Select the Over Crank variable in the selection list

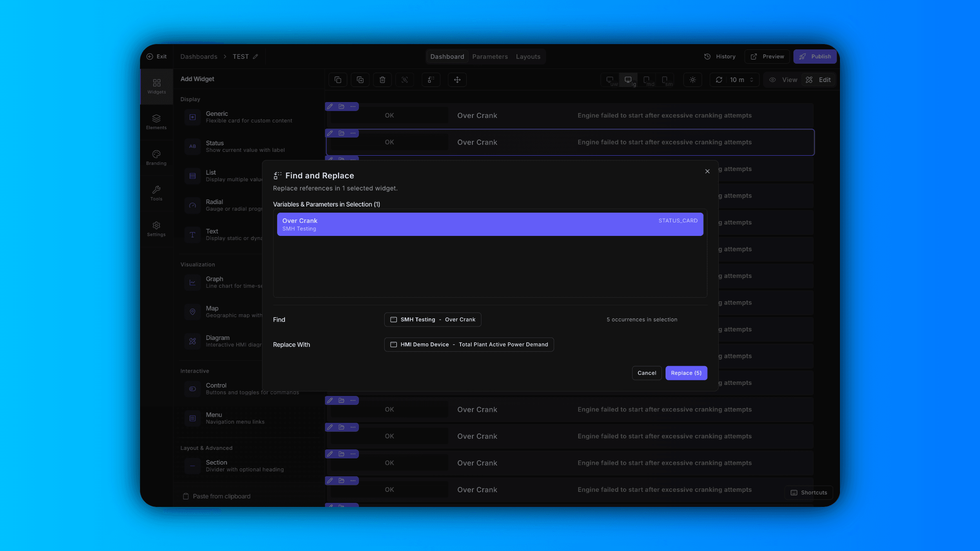click(490, 224)
